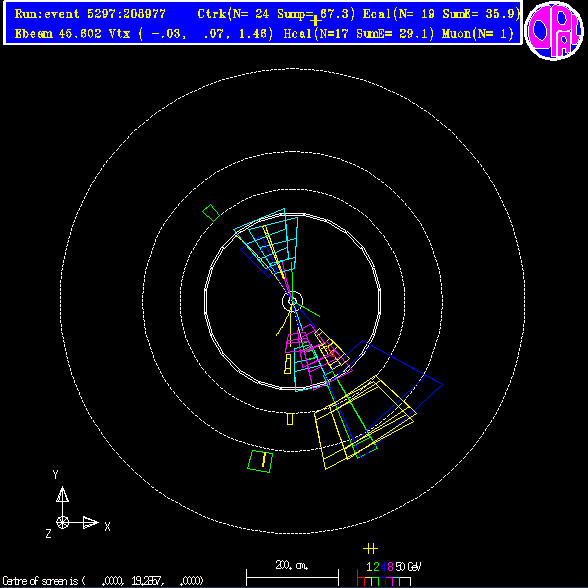Click the Hcal(N=17 SumE= 29.1) readout

[359, 34]
